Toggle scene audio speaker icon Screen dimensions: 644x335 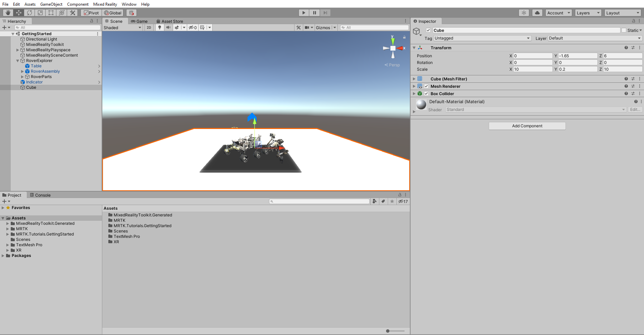pos(168,27)
